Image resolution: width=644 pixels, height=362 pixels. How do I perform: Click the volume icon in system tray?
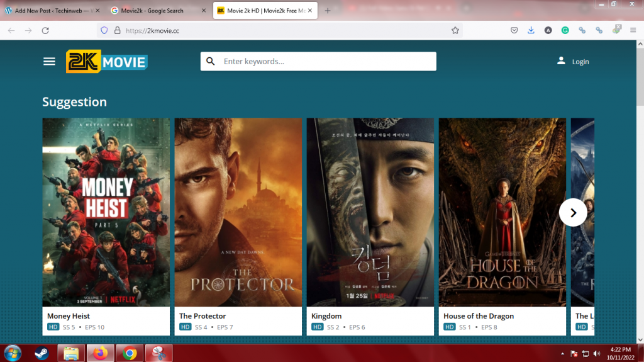[x=597, y=354]
